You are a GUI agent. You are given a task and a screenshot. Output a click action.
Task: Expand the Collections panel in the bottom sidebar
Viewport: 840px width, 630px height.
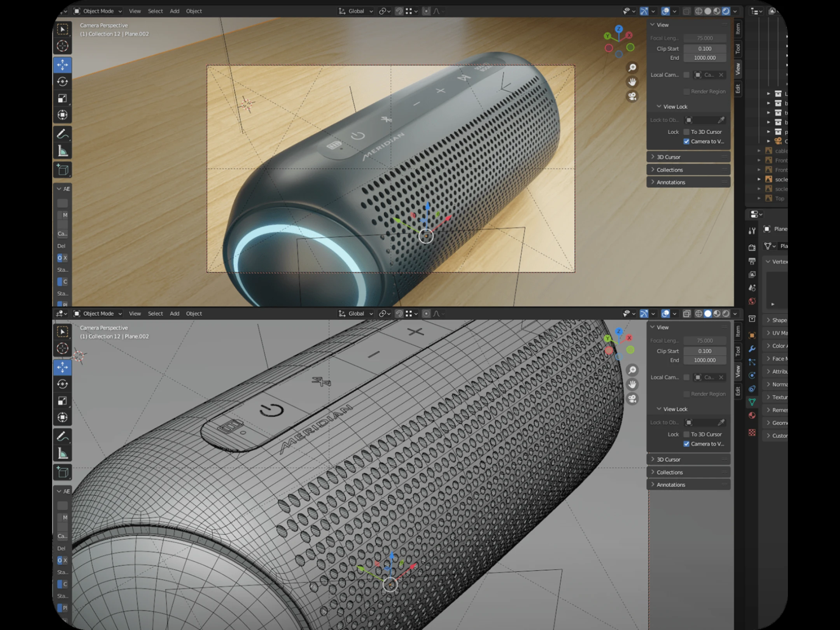pos(669,472)
